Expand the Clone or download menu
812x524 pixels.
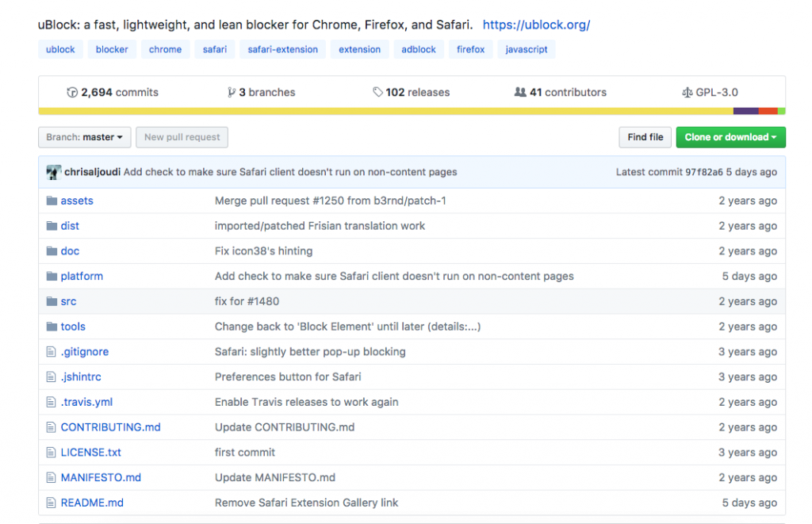(730, 137)
